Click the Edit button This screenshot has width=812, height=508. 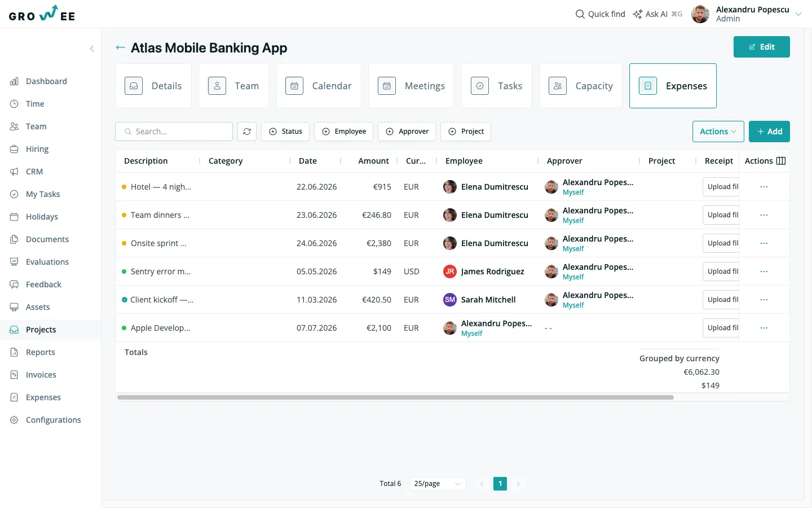[x=762, y=47]
